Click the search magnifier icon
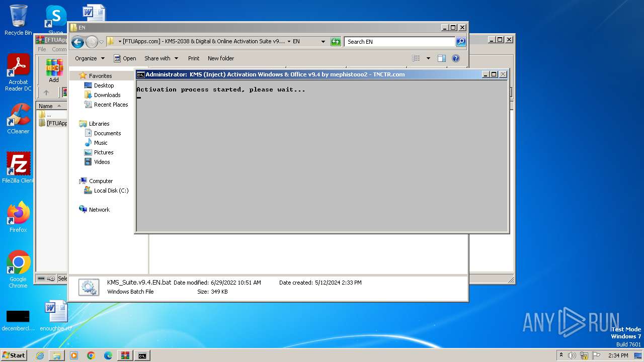 (461, 42)
